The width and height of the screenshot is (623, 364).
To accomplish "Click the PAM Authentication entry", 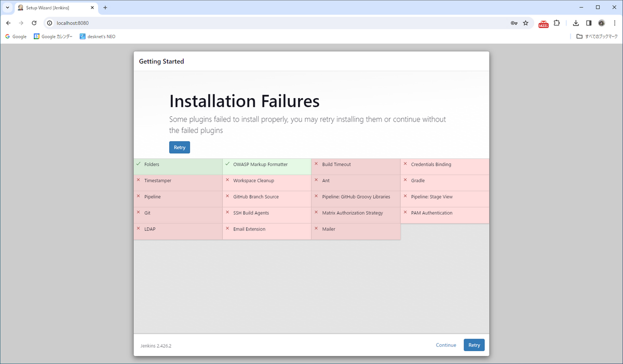I will [445, 215].
